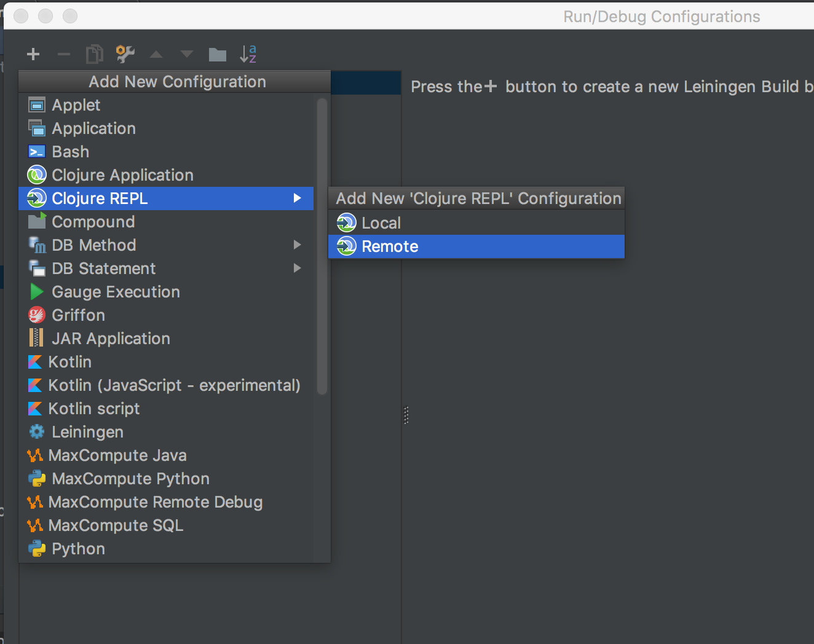Click the Griffon red icon

click(x=37, y=315)
